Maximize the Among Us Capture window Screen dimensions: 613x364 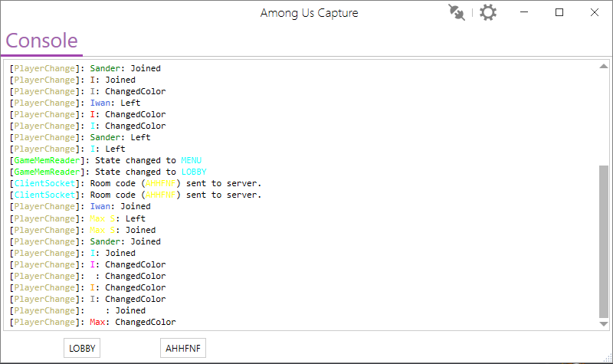pyautogui.click(x=559, y=13)
